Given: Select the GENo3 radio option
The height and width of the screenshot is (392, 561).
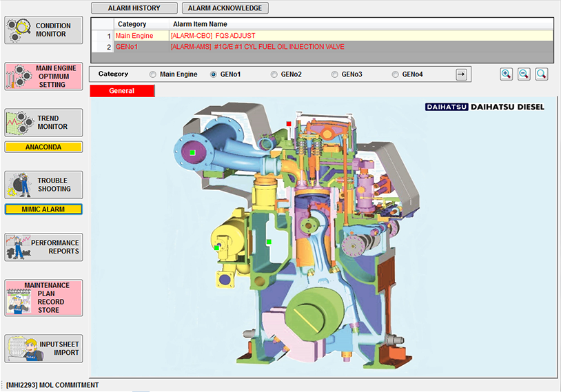Looking at the screenshot, I should pyautogui.click(x=335, y=74).
